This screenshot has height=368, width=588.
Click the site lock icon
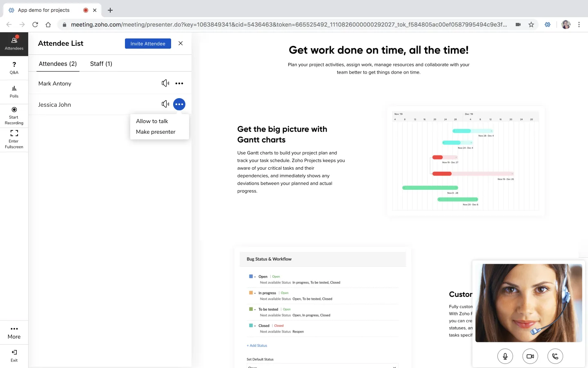[x=64, y=25]
